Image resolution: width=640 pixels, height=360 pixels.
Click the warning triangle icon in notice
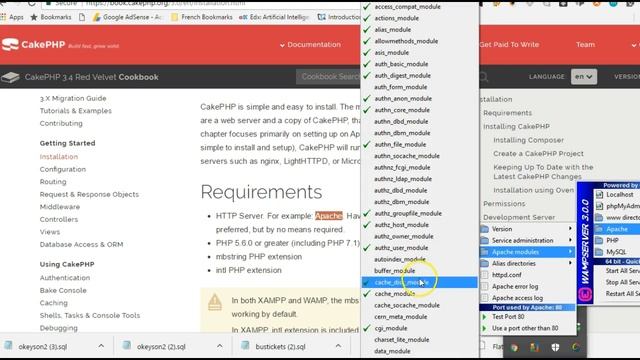pos(215,302)
